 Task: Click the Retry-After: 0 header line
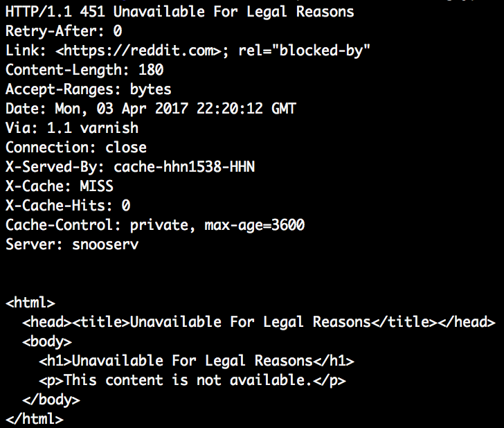64,31
